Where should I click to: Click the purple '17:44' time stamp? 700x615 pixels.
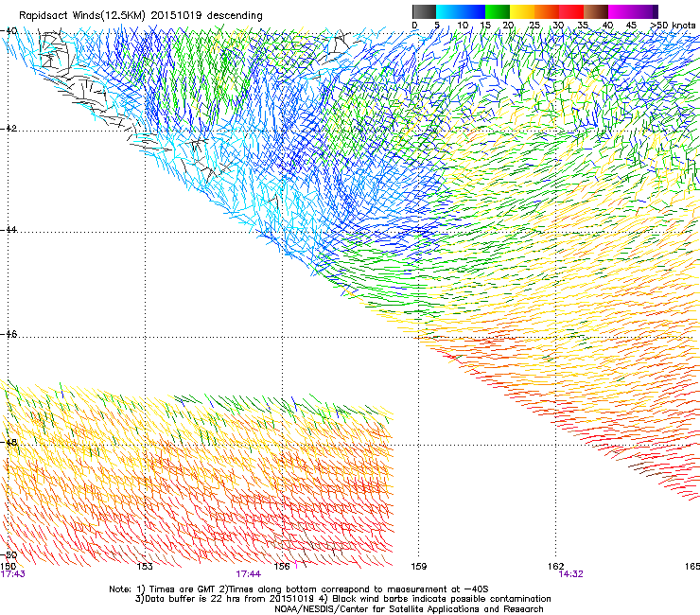[249, 574]
